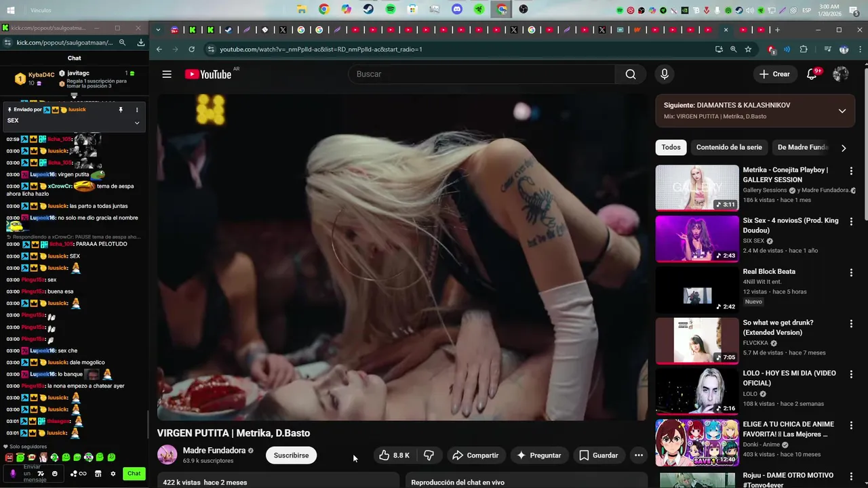Open YouTube notifications bell
The height and width of the screenshot is (488, 868).
click(x=812, y=74)
